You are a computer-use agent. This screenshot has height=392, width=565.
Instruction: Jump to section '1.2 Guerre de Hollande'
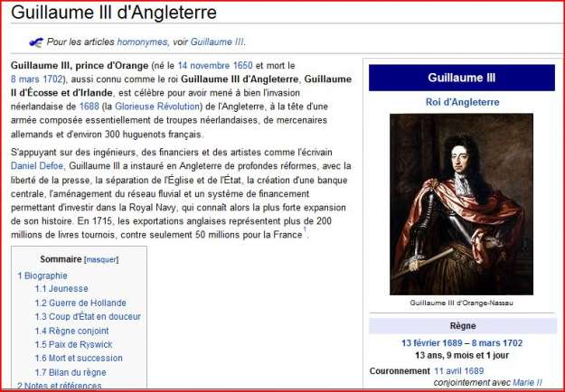pyautogui.click(x=80, y=303)
